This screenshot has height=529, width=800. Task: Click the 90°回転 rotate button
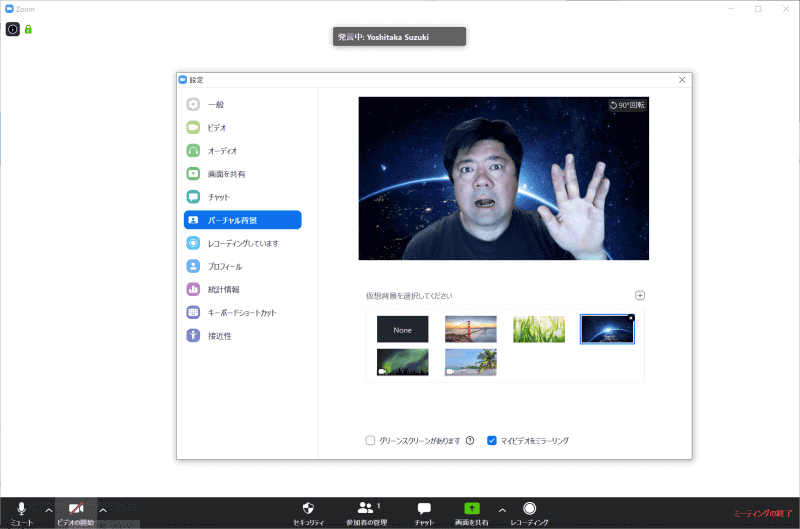627,105
